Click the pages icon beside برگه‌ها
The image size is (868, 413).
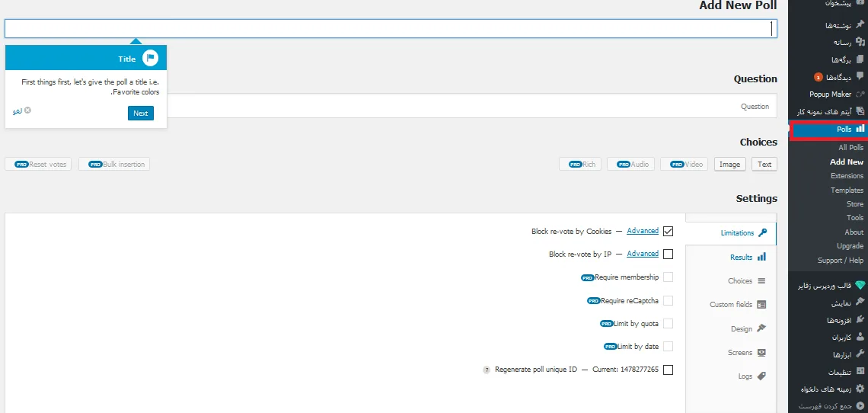click(x=859, y=59)
